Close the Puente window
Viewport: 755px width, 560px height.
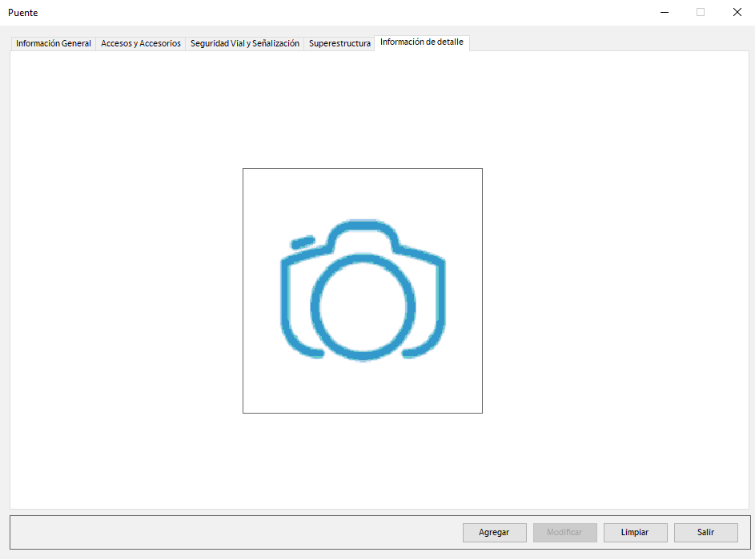click(737, 12)
